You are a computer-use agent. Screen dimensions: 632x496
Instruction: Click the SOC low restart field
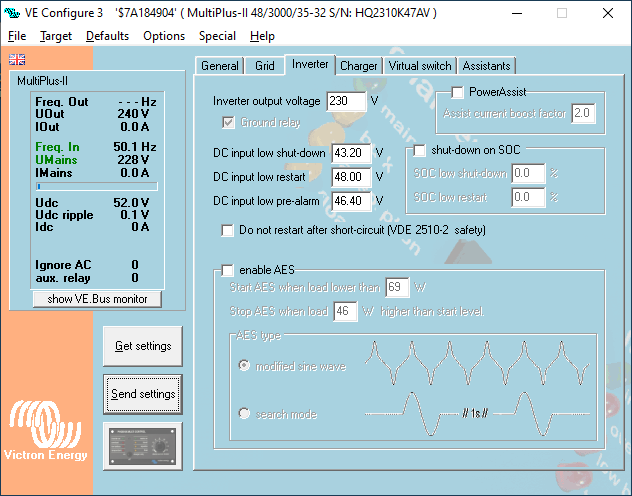coord(528,197)
